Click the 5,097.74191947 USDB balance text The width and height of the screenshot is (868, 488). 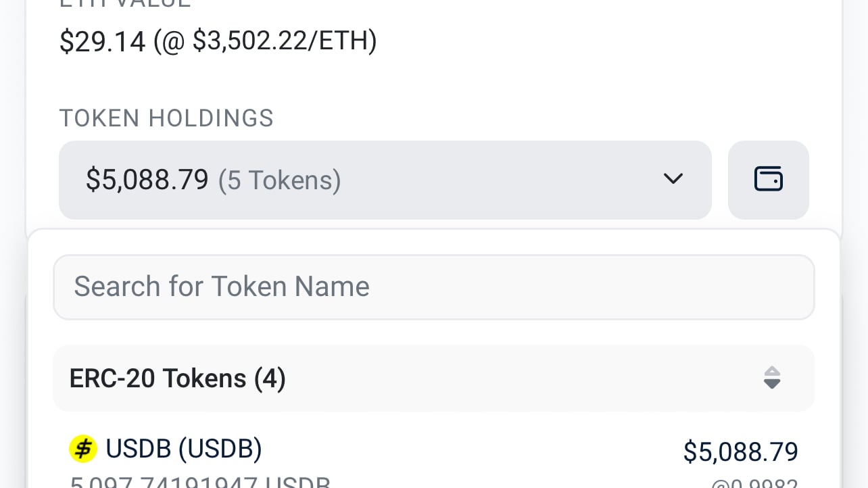pyautogui.click(x=200, y=482)
